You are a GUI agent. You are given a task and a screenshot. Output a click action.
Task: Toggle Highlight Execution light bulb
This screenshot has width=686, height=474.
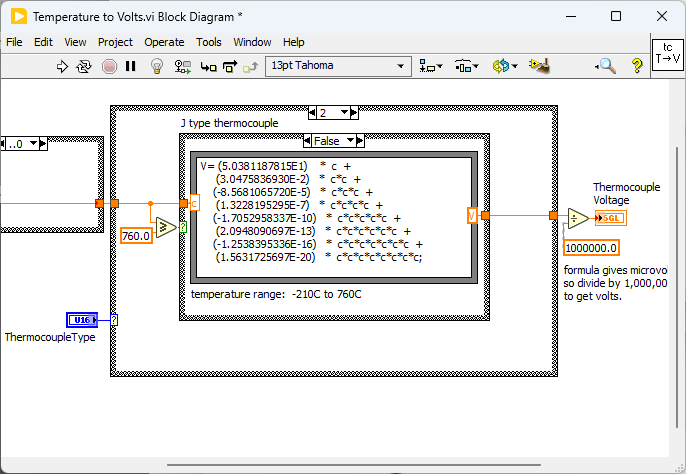click(x=157, y=66)
